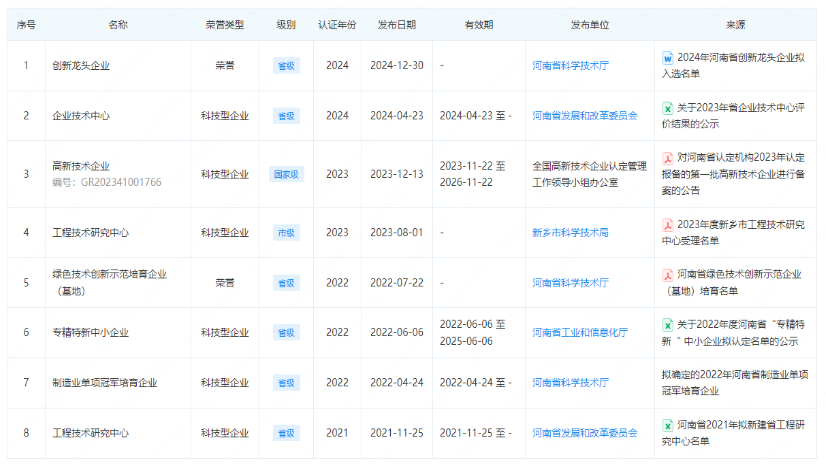826x464 pixels.
Task: Open the 河南省工业和信息化厅 issuer link
Action: [x=580, y=332]
